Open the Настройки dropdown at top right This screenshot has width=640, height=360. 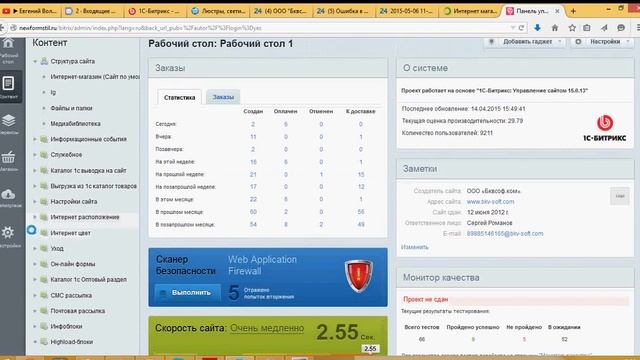[x=602, y=42]
